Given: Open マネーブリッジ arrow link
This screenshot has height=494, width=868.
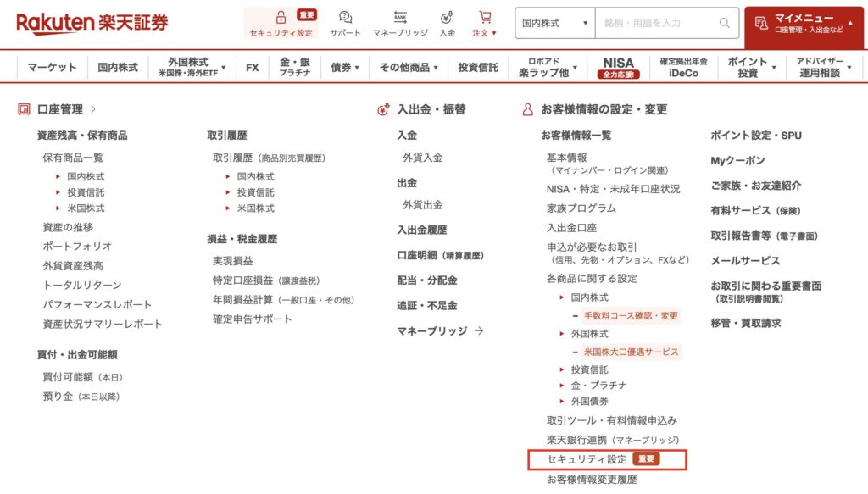Looking at the screenshot, I should (x=441, y=330).
